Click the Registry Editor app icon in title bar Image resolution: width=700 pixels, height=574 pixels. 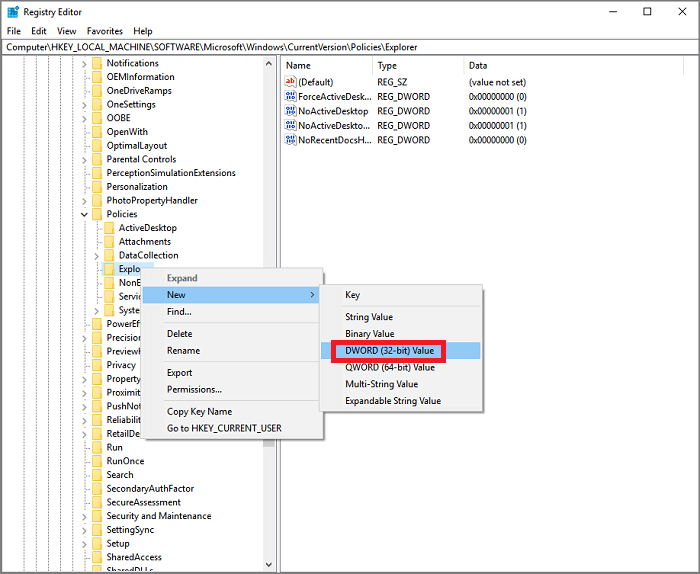(12, 12)
